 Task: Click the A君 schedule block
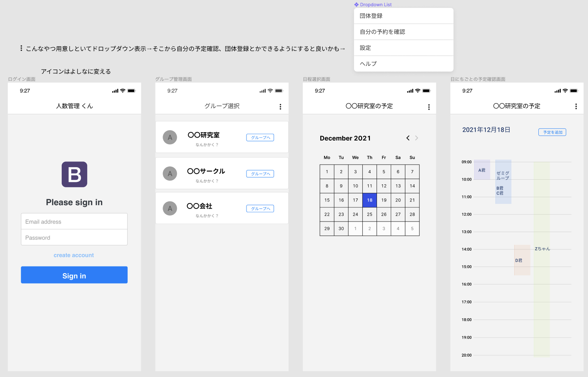(x=482, y=170)
